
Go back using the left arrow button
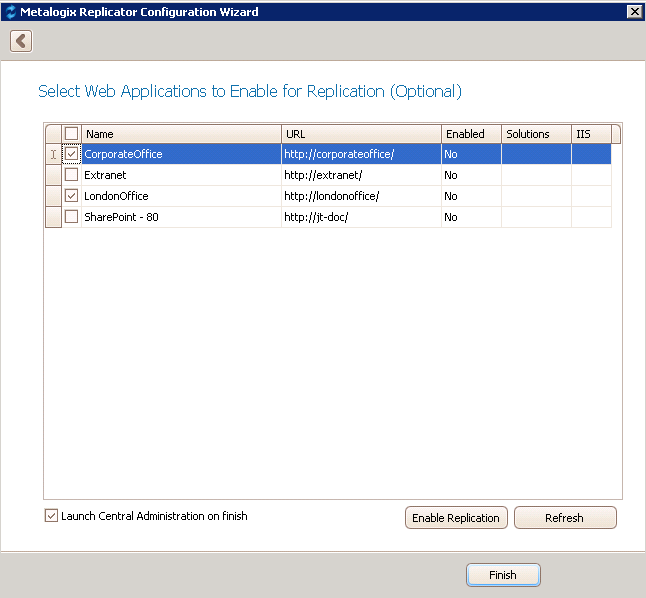[21, 41]
